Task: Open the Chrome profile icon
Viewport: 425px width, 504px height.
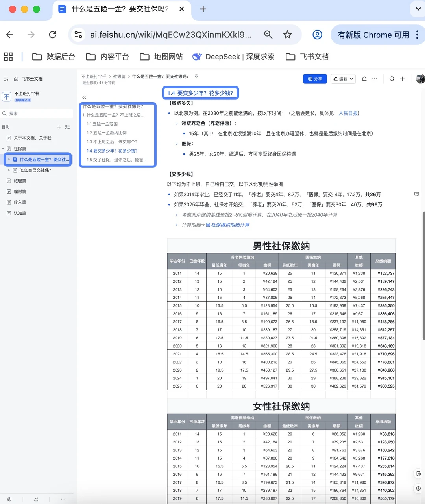Action: tap(317, 35)
